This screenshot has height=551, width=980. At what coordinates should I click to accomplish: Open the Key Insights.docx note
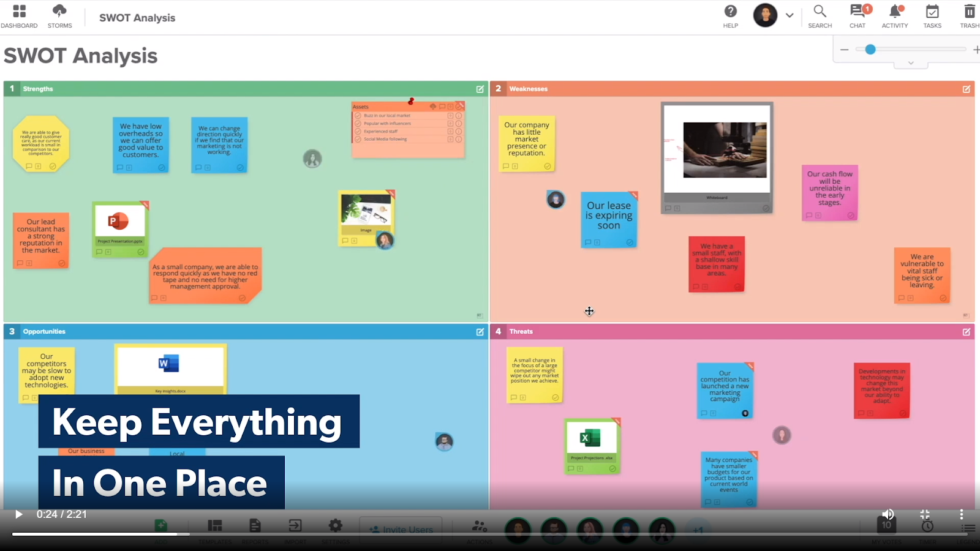click(x=170, y=369)
